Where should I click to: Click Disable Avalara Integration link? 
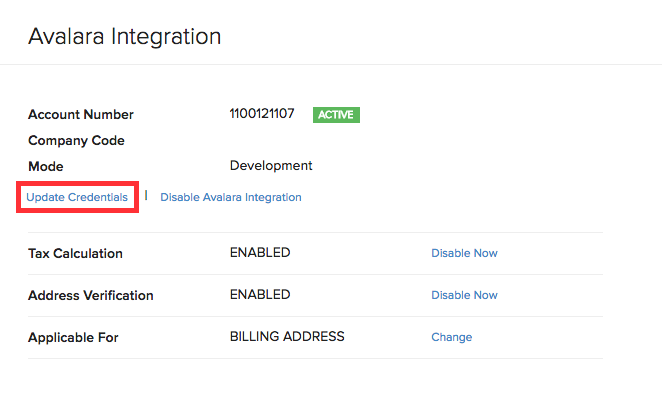pos(231,197)
